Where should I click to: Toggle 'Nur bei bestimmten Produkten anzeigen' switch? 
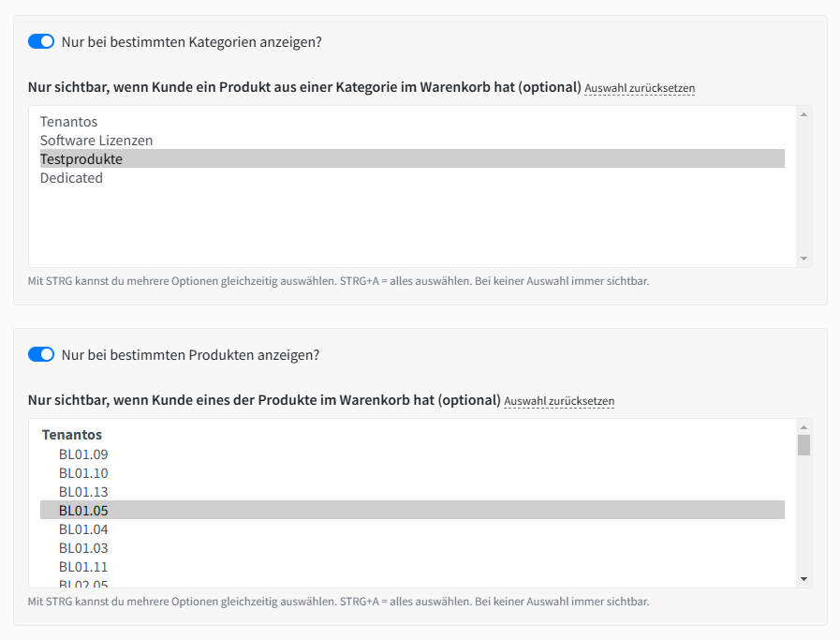click(x=41, y=354)
